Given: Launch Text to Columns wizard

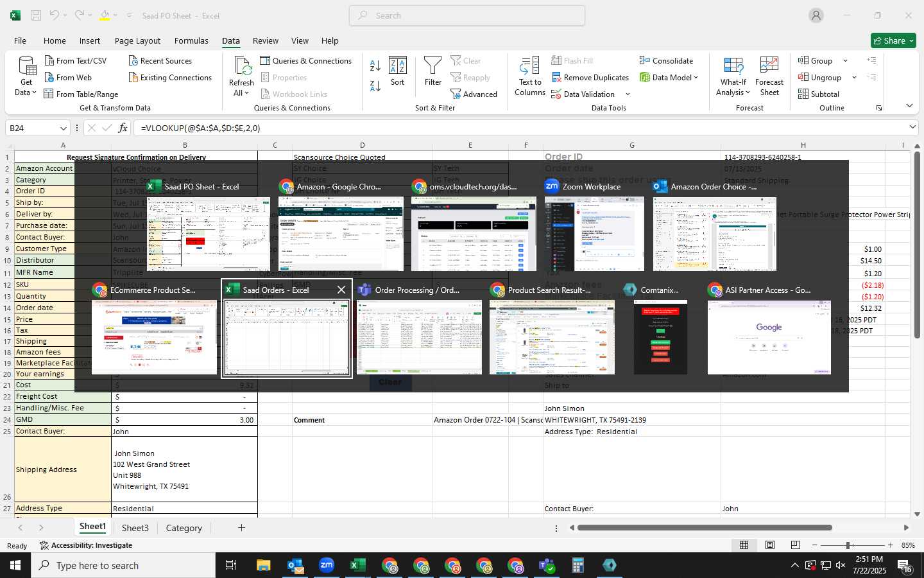Looking at the screenshot, I should 530,76.
